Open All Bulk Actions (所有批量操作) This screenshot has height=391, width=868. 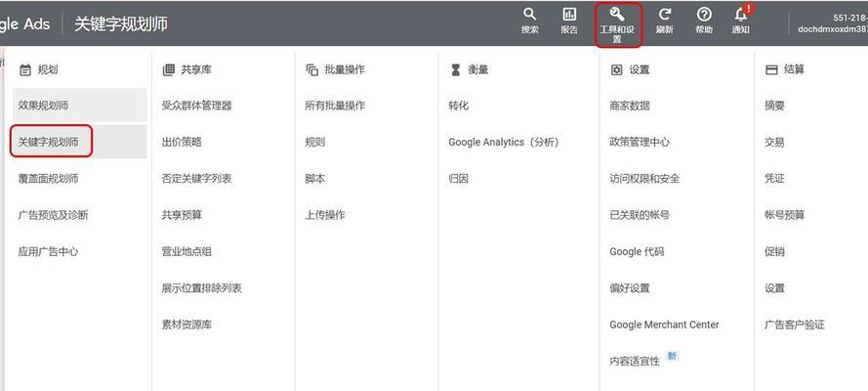pos(335,106)
